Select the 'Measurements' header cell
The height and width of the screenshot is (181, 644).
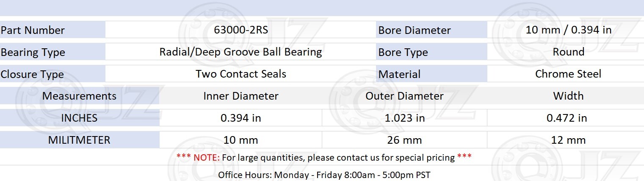(80, 96)
